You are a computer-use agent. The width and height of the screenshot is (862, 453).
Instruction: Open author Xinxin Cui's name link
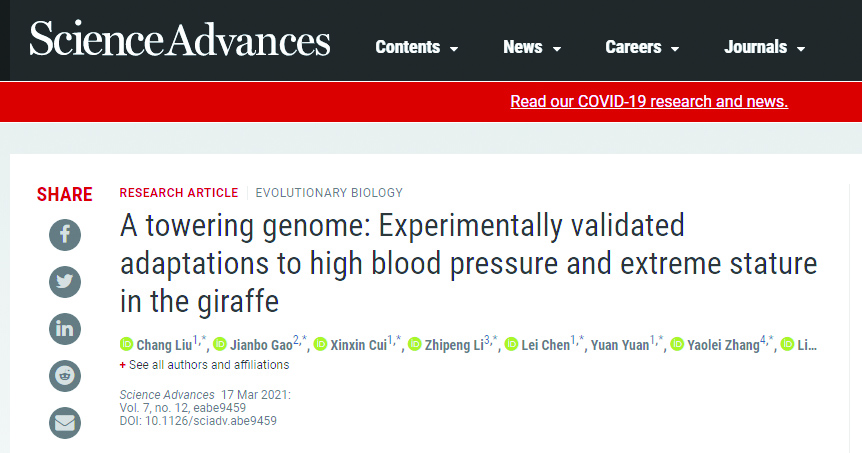click(x=358, y=345)
